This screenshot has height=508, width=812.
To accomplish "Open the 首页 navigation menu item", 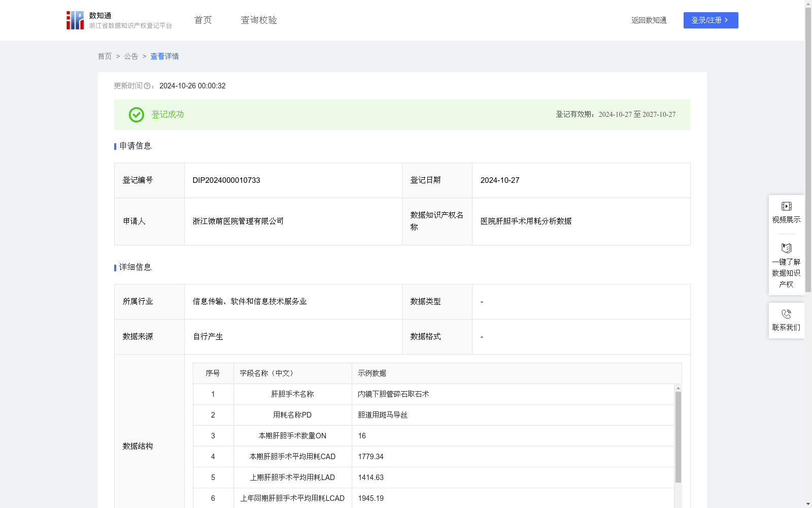I will [x=203, y=20].
